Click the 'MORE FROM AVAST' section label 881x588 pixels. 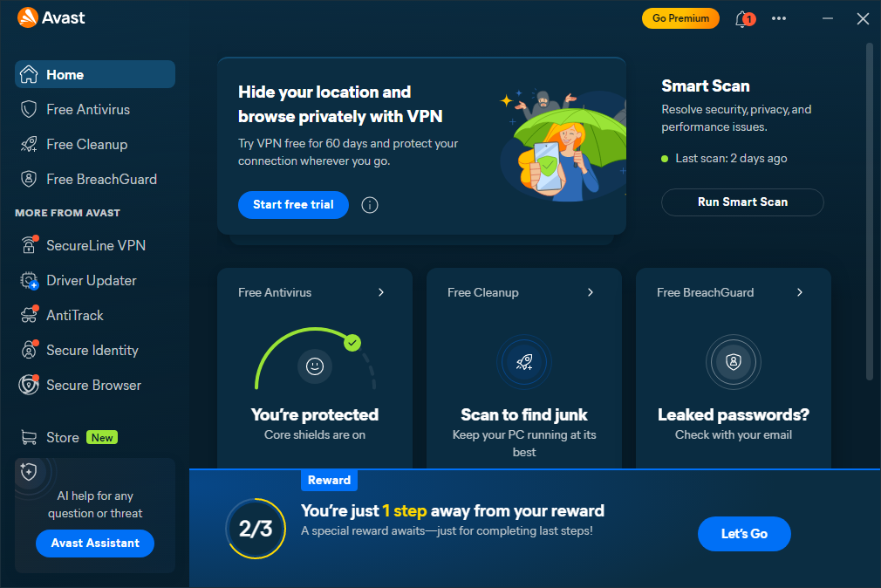tap(67, 213)
